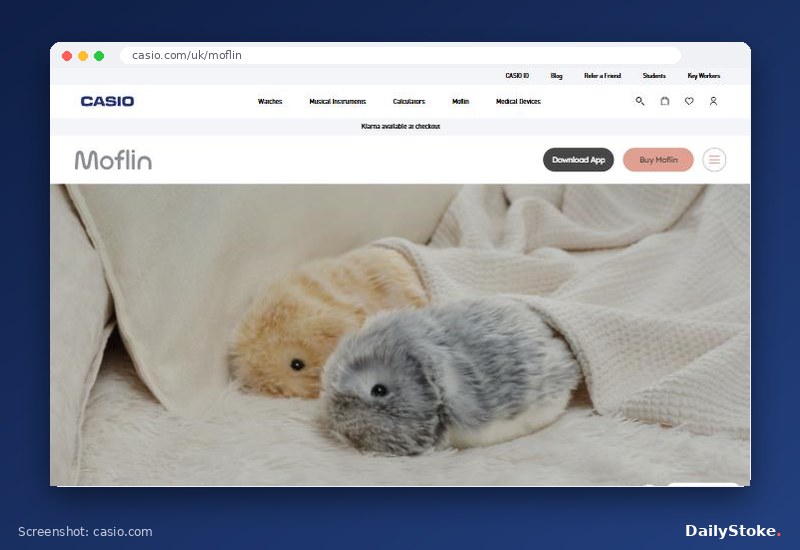The width and height of the screenshot is (800, 550).
Task: Click the Klarna available at checkout banner
Action: click(x=401, y=126)
